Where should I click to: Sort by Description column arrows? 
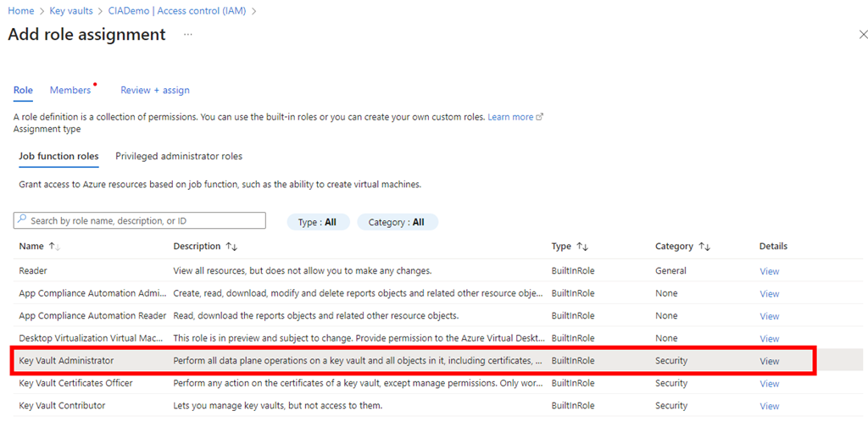click(x=231, y=247)
